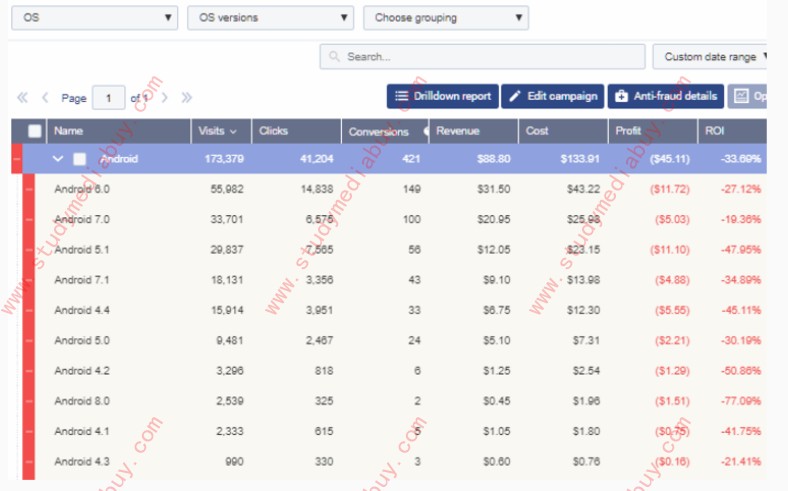Sort by ROI column header

coord(733,131)
